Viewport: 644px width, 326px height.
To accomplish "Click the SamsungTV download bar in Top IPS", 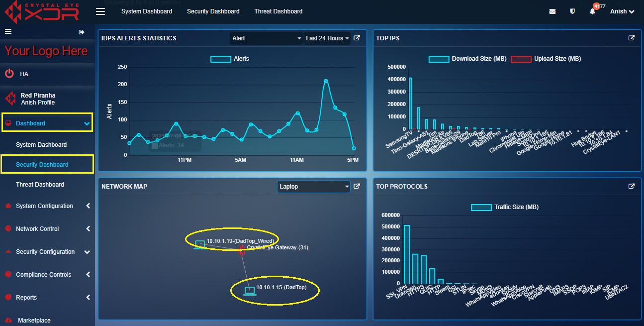I will tap(411, 104).
